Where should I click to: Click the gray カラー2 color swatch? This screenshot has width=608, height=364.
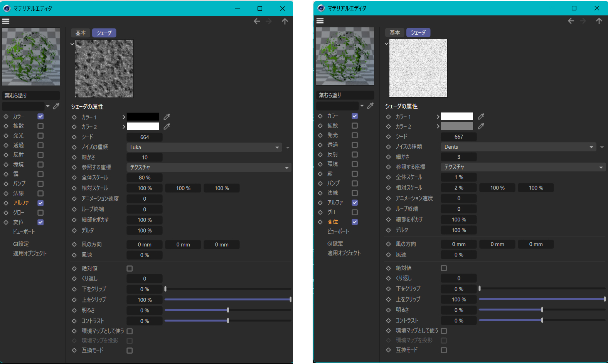[x=457, y=126]
